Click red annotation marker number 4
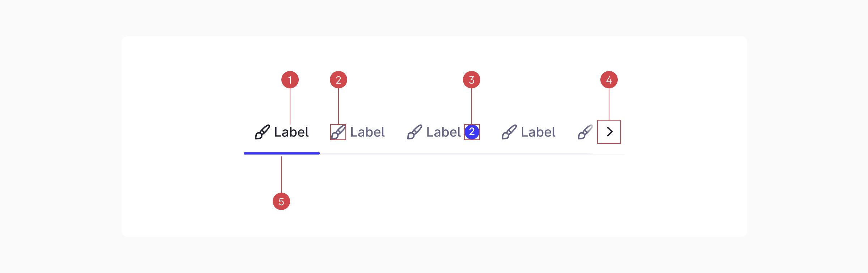Image resolution: width=868 pixels, height=273 pixels. click(609, 80)
